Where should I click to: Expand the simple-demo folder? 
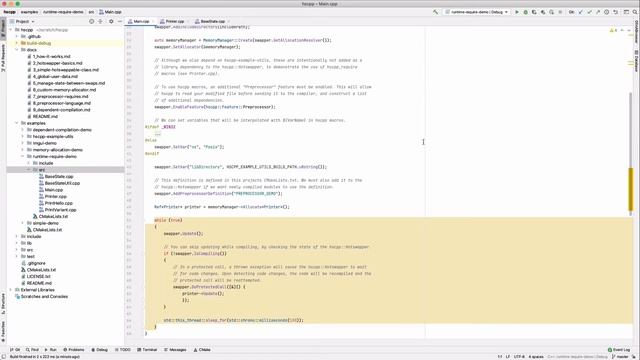click(x=23, y=223)
